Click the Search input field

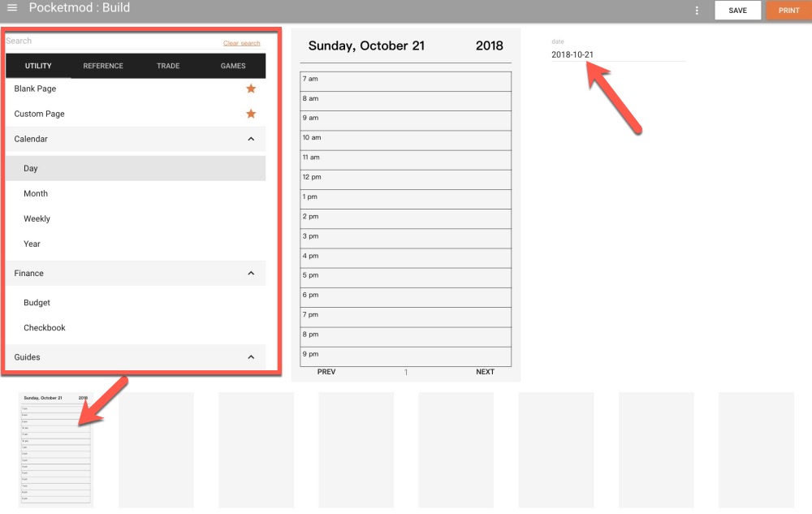(106, 41)
